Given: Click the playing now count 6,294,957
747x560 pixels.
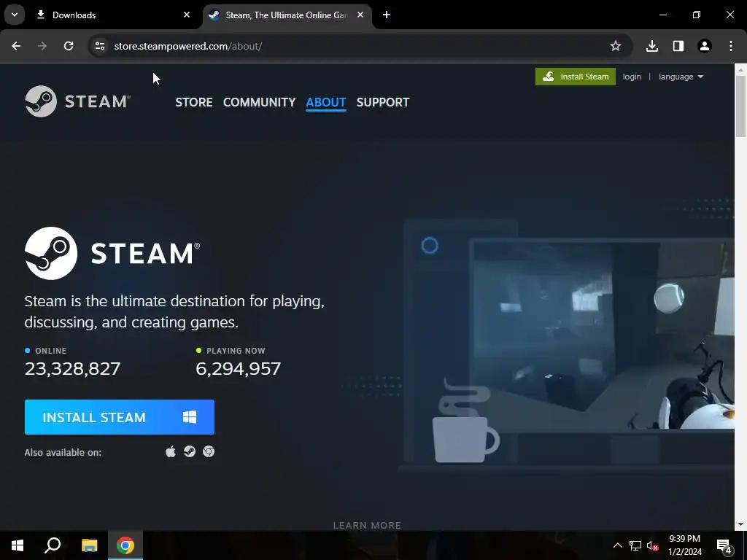Looking at the screenshot, I should [239, 368].
